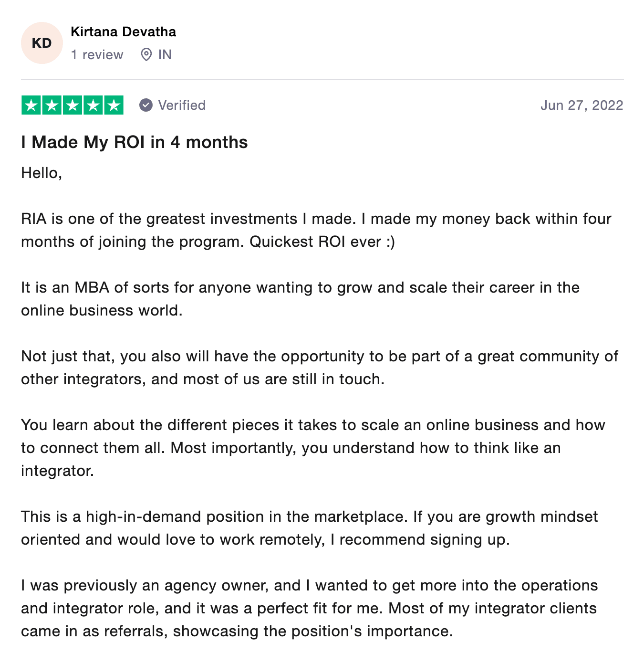Screen dimensions: 644x653
Task: Click the paragraph starting "This is a high-in-demand"
Action: pos(309,528)
